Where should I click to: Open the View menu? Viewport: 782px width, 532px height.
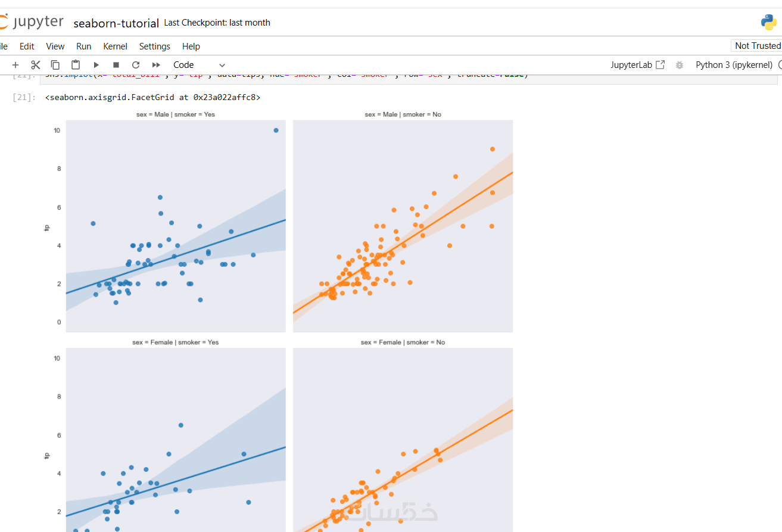[x=55, y=46]
